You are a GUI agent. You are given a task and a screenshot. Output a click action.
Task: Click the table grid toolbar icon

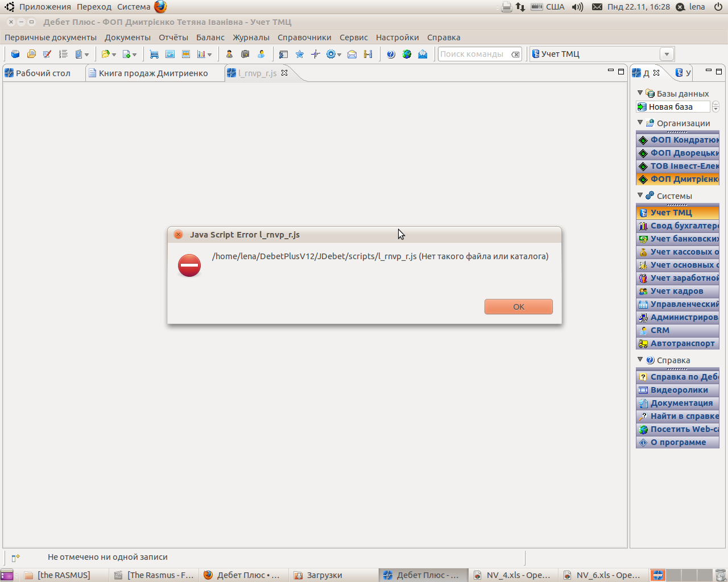[186, 54]
